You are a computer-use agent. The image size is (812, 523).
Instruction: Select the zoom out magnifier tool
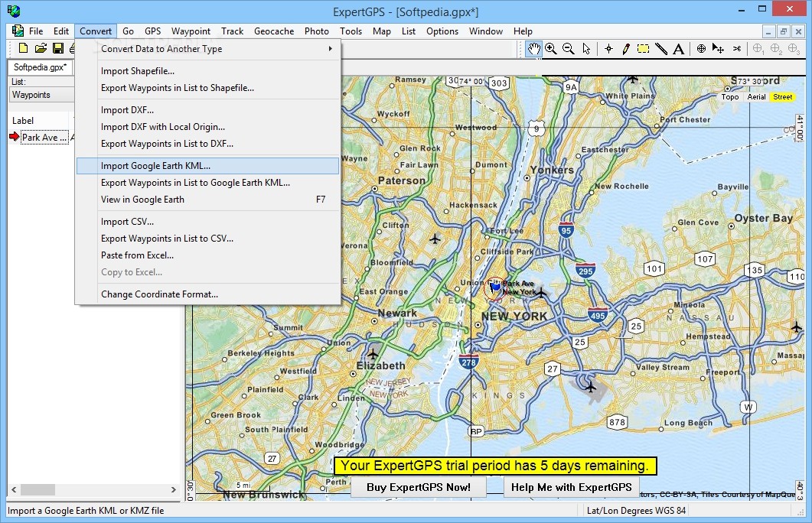click(x=568, y=49)
